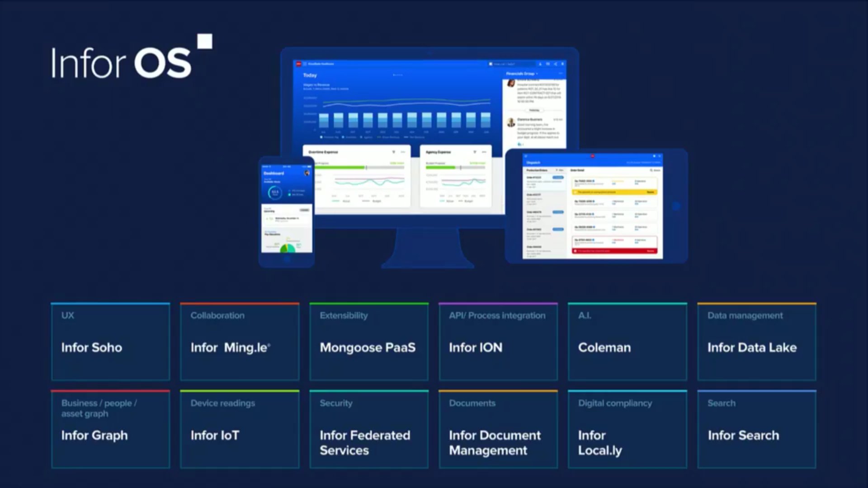
Task: Open the Agency Expense widget on monitor
Action: click(x=456, y=177)
